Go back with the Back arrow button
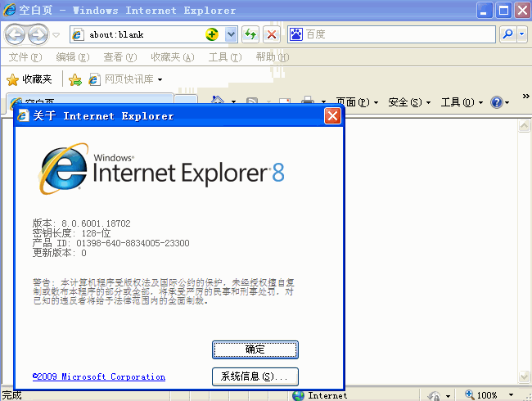The image size is (532, 401). [15, 34]
